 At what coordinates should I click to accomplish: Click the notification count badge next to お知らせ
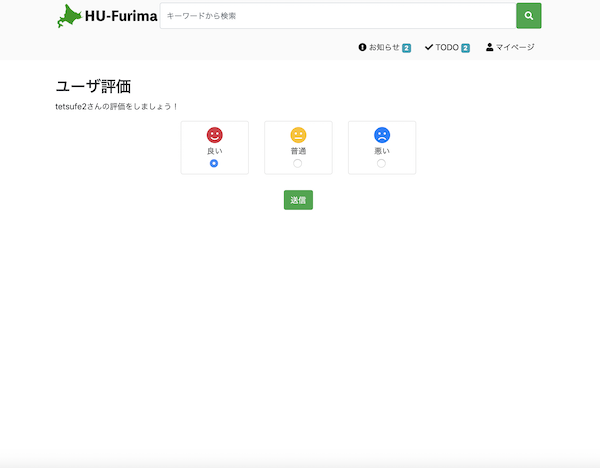[x=406, y=48]
